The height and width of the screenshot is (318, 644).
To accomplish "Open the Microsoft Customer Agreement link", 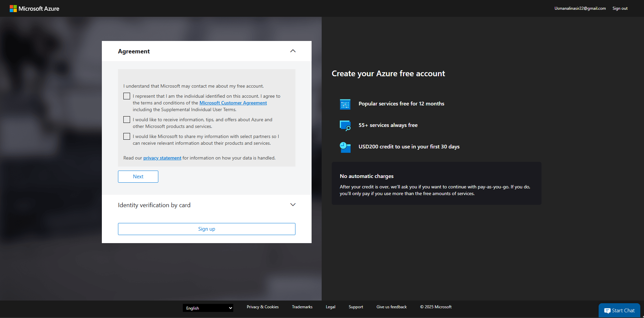I will point(233,103).
